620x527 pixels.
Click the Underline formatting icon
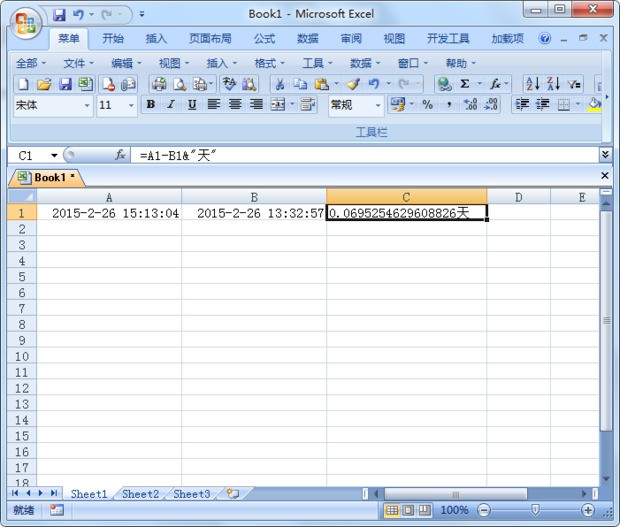pos(191,105)
